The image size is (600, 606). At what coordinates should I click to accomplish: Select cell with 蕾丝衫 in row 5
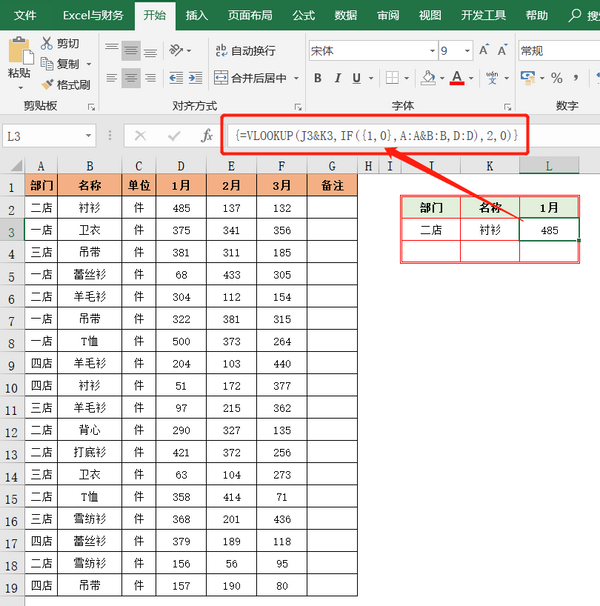90,275
